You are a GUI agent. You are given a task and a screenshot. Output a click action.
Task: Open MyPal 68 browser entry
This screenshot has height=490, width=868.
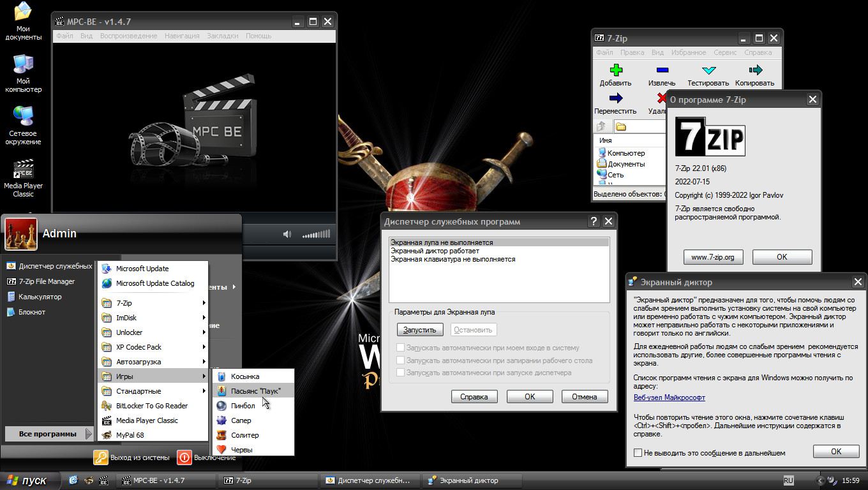tap(154, 435)
